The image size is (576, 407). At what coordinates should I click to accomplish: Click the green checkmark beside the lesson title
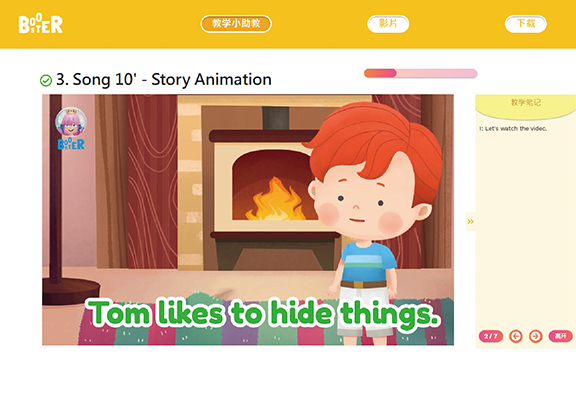click(x=46, y=80)
